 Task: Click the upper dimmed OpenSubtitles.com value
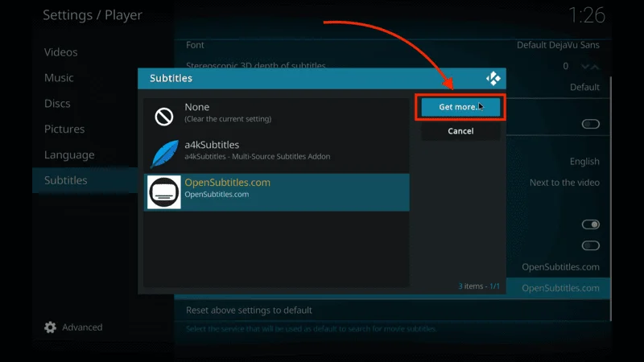tap(560, 267)
